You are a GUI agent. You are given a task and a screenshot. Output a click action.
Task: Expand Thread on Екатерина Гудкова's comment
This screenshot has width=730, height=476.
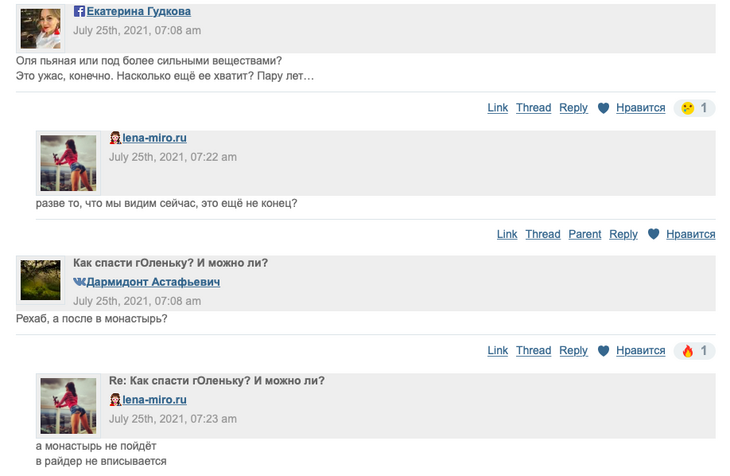[x=533, y=108]
